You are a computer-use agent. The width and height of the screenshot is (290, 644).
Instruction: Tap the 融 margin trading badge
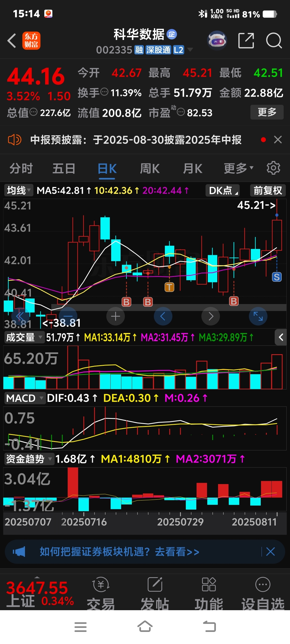(139, 50)
